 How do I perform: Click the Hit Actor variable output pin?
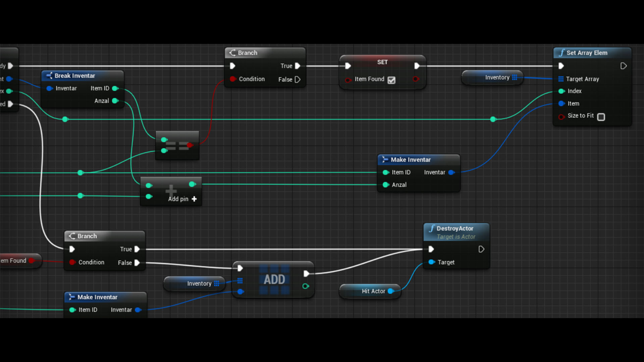(391, 291)
